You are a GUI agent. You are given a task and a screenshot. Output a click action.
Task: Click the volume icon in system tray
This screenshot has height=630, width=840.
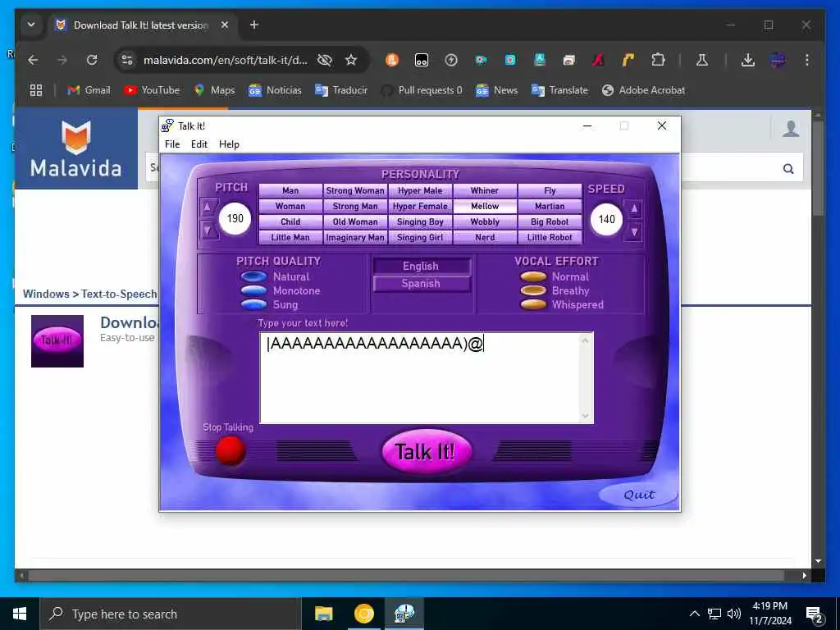[x=734, y=614]
